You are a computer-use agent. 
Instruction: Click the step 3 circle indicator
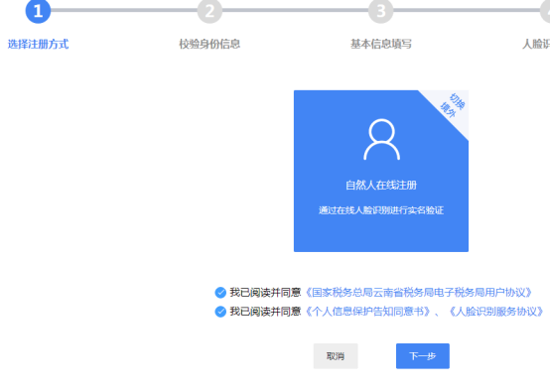[x=381, y=11]
